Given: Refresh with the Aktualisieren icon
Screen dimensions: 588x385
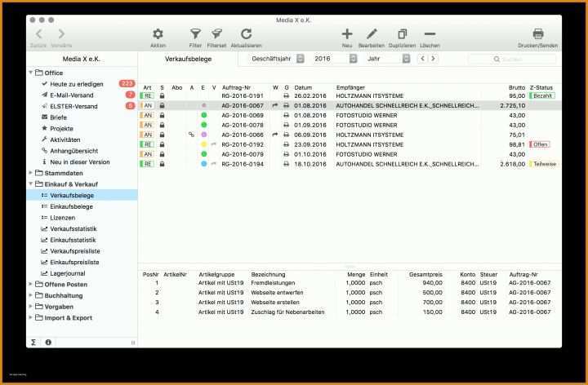Looking at the screenshot, I should coord(246,34).
